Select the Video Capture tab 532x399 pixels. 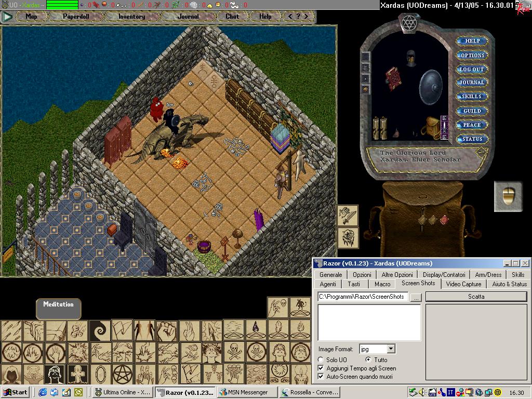[x=463, y=284]
